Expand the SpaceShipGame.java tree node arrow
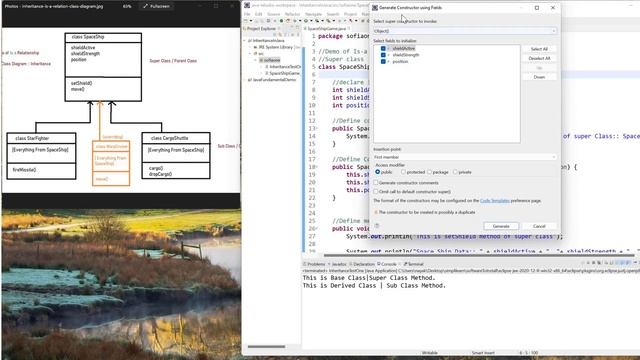 pyautogui.click(x=262, y=73)
